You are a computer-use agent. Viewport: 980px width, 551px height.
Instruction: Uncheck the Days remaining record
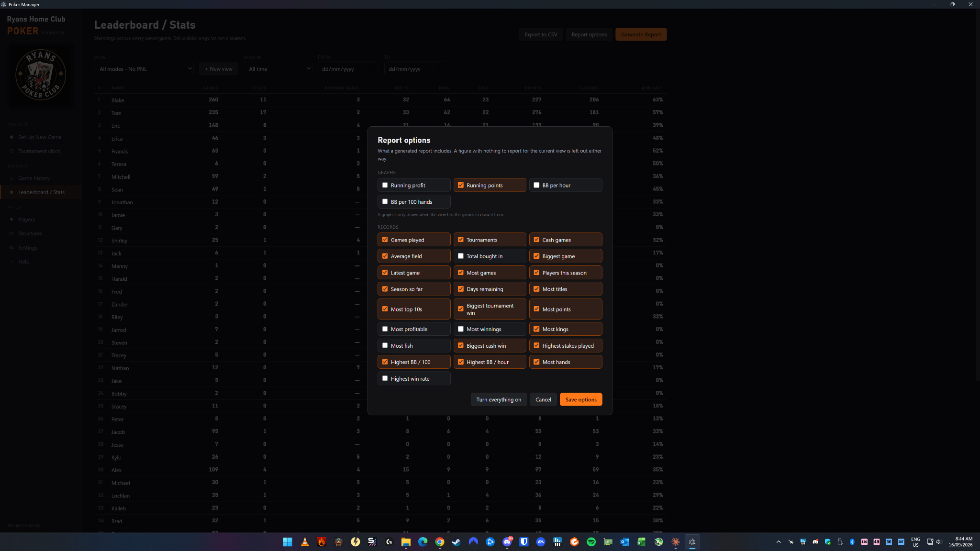pos(461,289)
